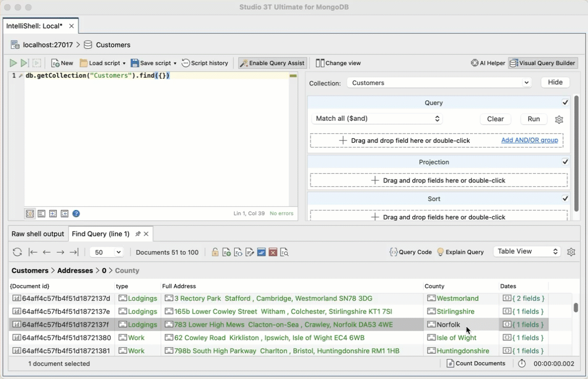
Task: Toggle off the Sort section checkbox
Action: 565,198
